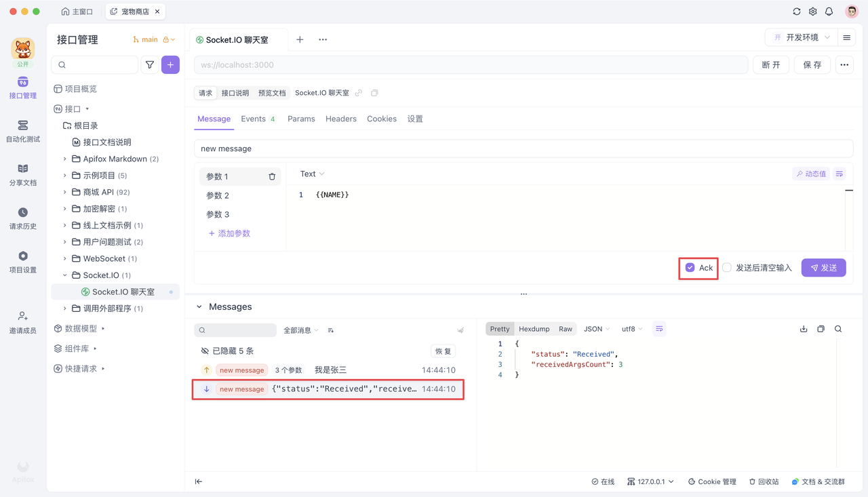Viewport: 868px width, 497px height.
Task: Search within the message preview
Action: (838, 329)
